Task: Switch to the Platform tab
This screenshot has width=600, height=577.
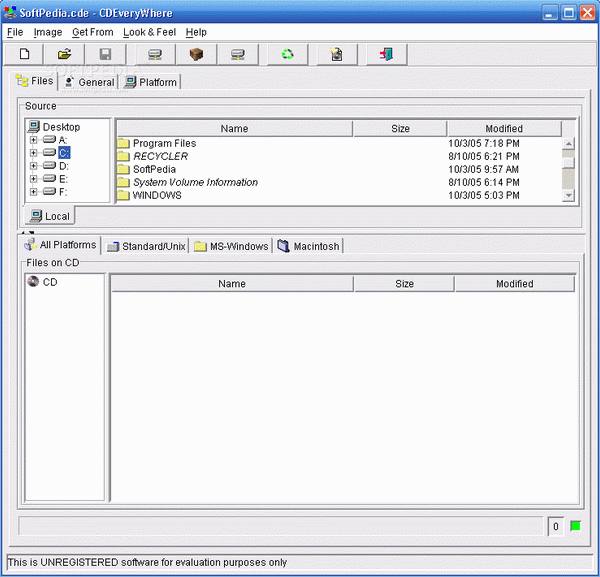Action: 150,82
